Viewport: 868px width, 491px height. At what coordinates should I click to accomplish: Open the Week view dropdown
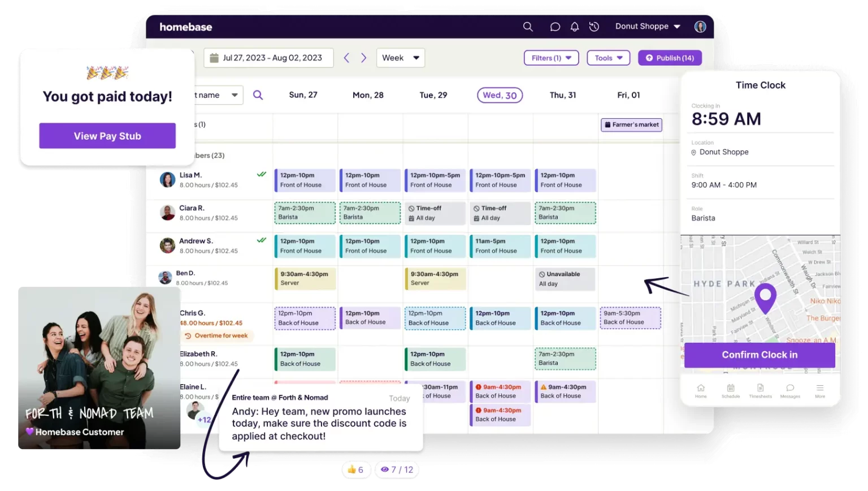[401, 58]
